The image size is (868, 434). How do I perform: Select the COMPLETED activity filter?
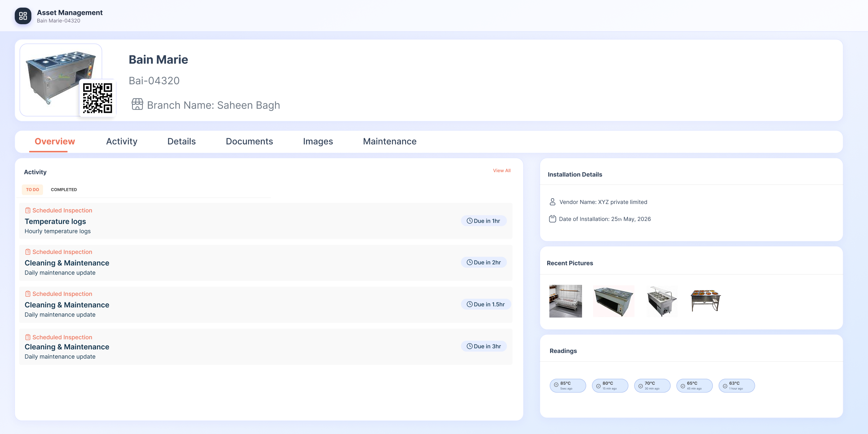click(64, 190)
